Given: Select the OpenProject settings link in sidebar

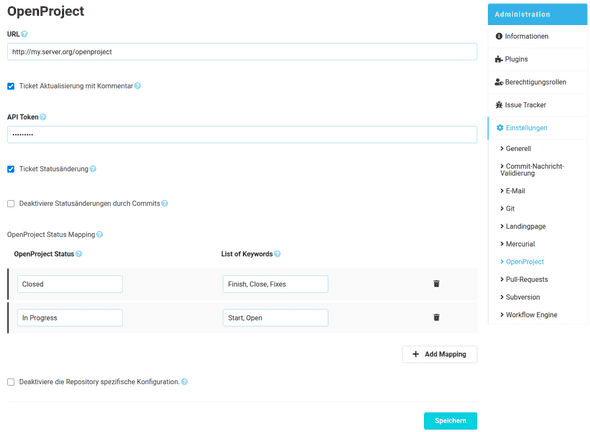Looking at the screenshot, I should coord(525,262).
